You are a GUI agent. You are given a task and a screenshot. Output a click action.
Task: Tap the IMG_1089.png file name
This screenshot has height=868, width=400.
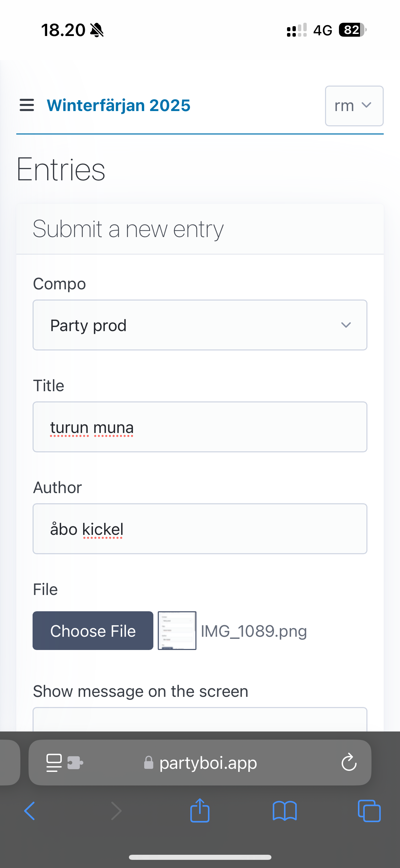pos(254,631)
